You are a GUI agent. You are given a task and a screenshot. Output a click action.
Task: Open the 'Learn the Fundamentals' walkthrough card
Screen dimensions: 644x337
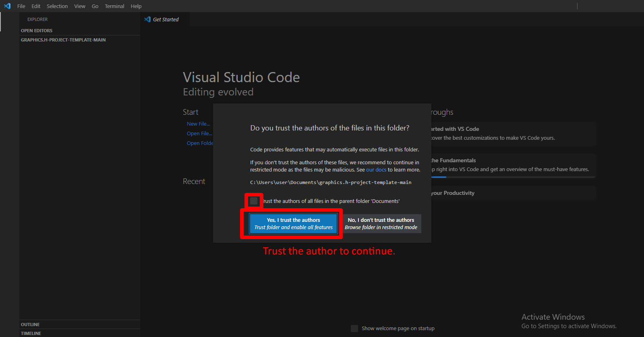point(514,165)
